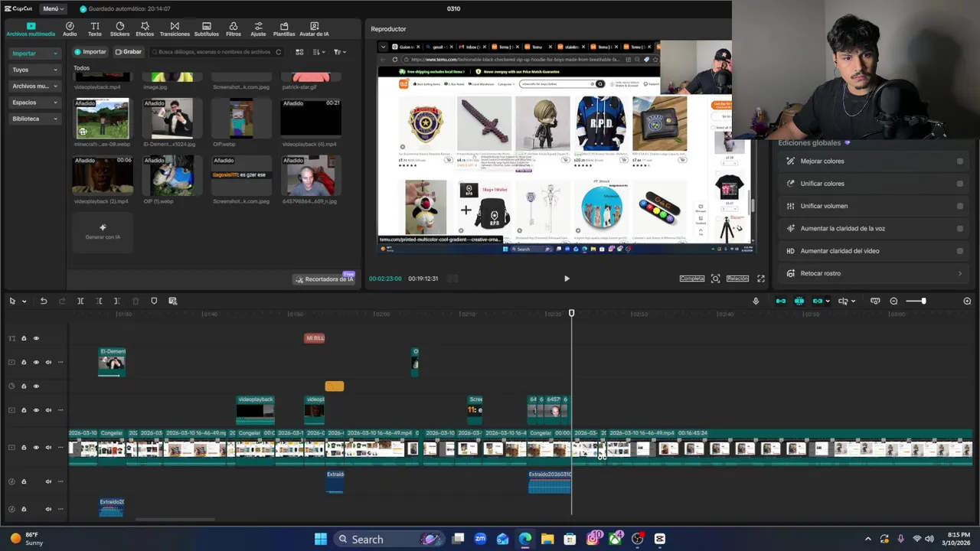Focus the media search field
Screen dimensions: 980x551
(216, 52)
